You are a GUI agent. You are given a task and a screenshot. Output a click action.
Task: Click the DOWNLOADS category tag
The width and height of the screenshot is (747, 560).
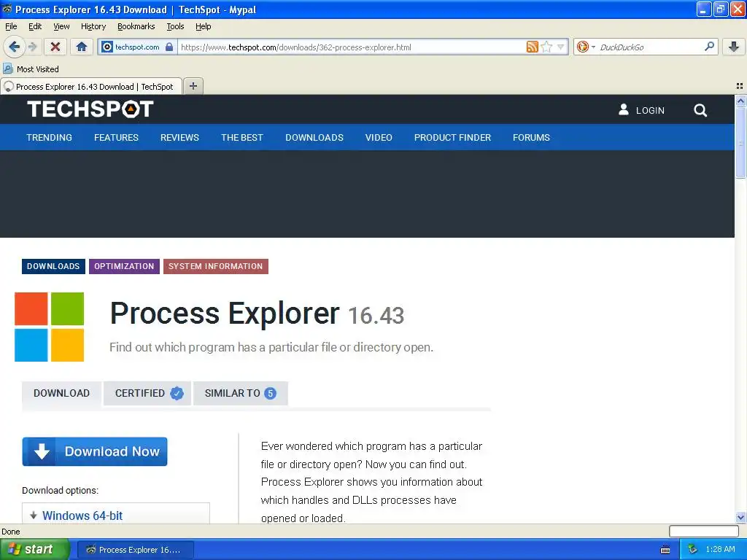[53, 266]
